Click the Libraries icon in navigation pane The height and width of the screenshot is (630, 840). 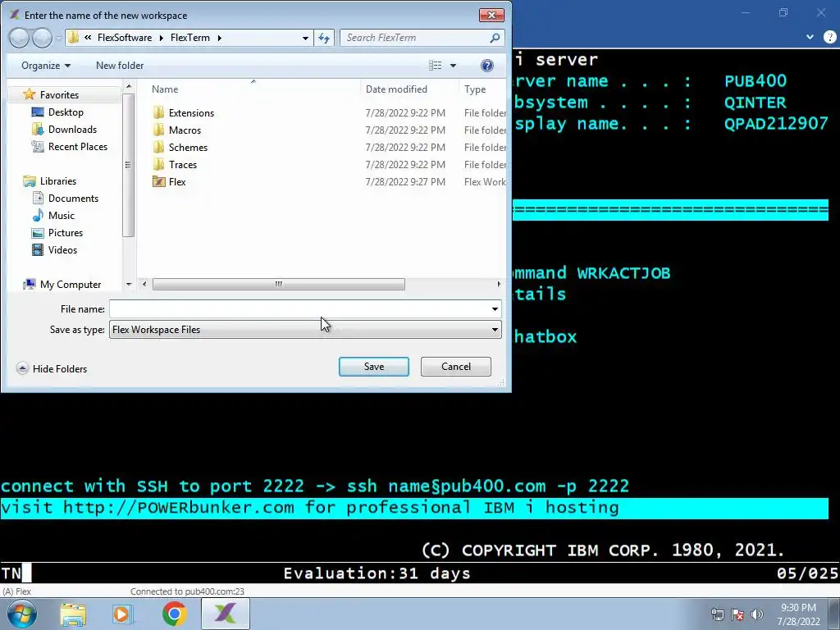pos(30,181)
